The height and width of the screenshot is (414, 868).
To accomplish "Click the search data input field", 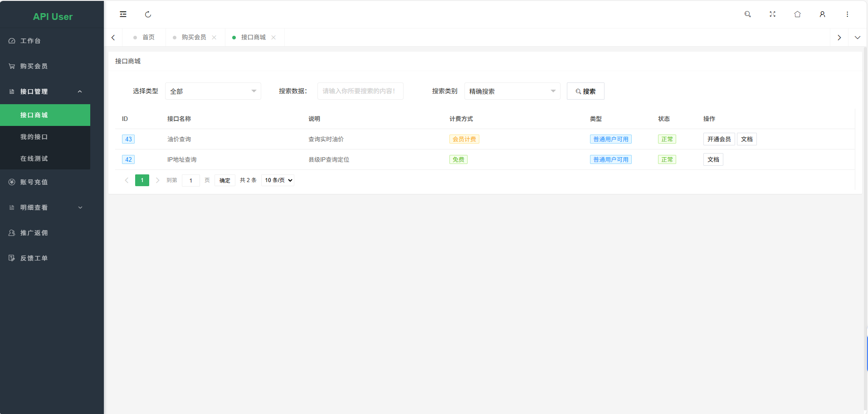I will tap(360, 91).
